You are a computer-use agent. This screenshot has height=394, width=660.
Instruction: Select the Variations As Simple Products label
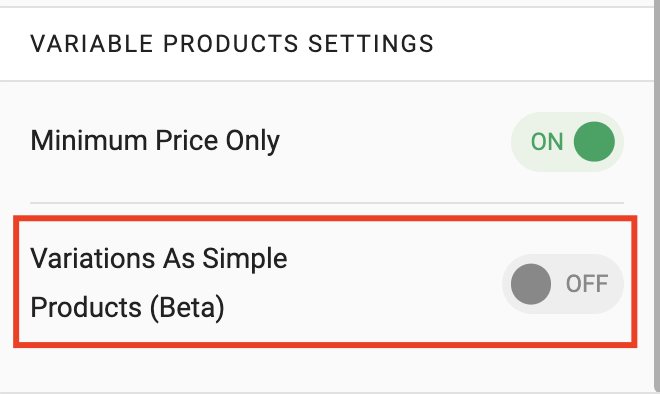(159, 282)
